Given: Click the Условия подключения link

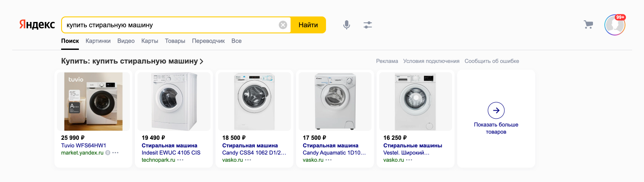Looking at the screenshot, I should tap(431, 61).
